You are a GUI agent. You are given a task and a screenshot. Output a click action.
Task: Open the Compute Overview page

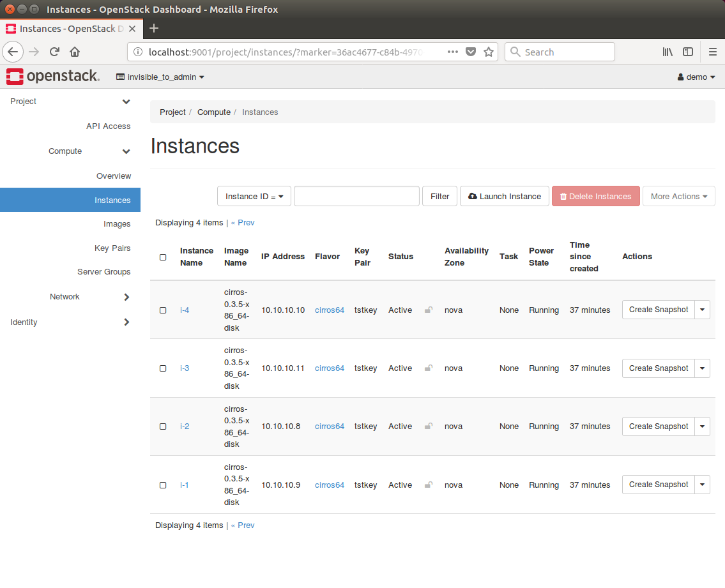pyautogui.click(x=114, y=176)
